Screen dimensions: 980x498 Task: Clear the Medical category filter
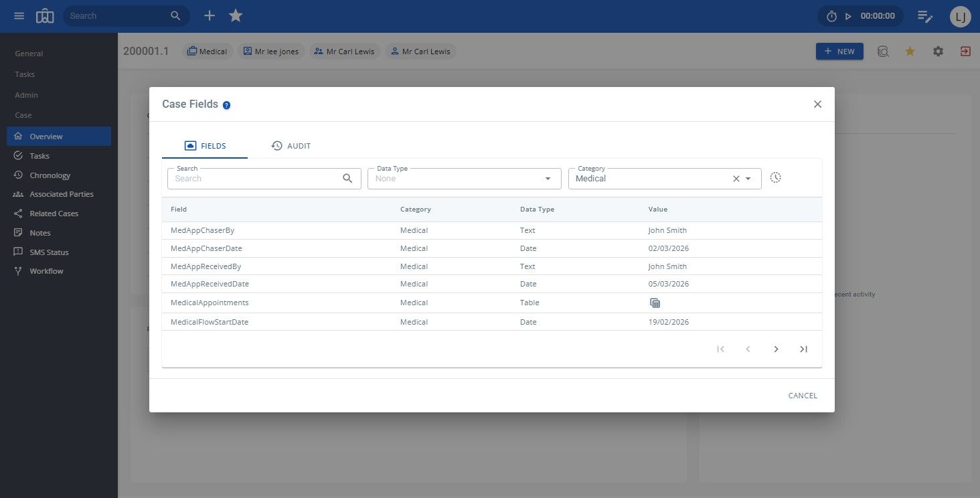pyautogui.click(x=736, y=178)
